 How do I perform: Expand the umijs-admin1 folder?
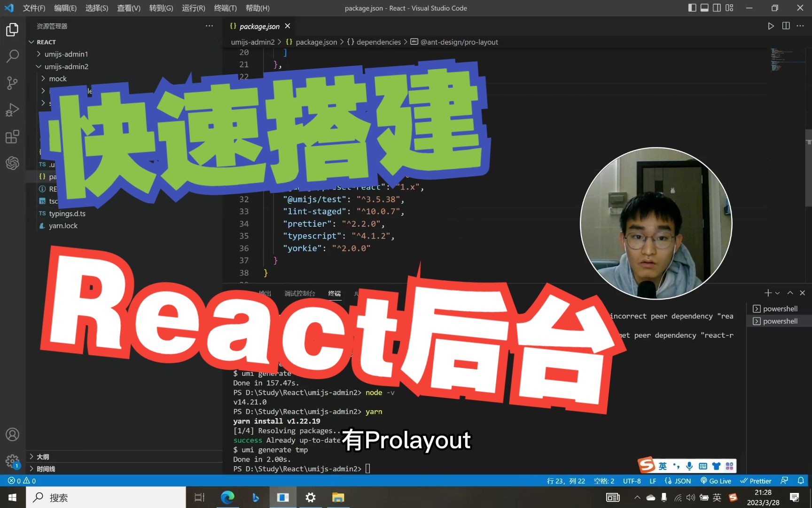coord(66,54)
